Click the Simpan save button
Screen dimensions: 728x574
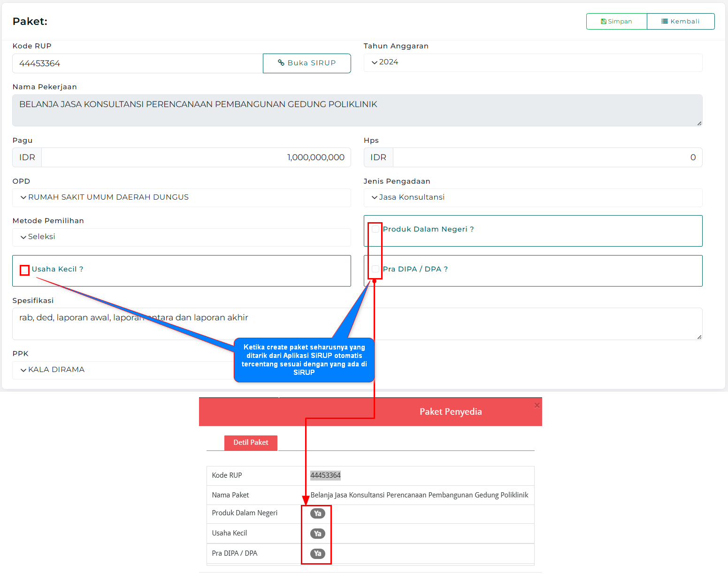point(616,22)
